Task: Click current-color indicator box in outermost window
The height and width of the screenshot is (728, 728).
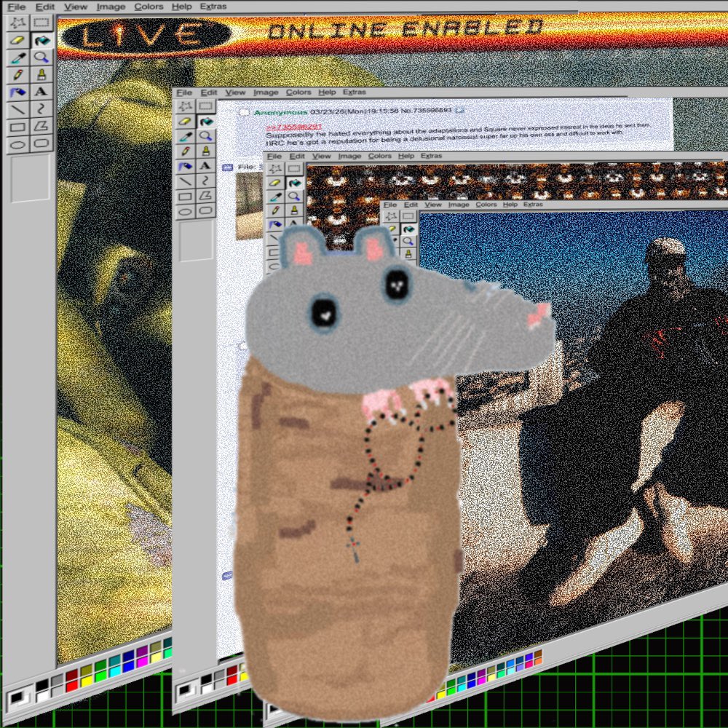Action: click(x=19, y=698)
